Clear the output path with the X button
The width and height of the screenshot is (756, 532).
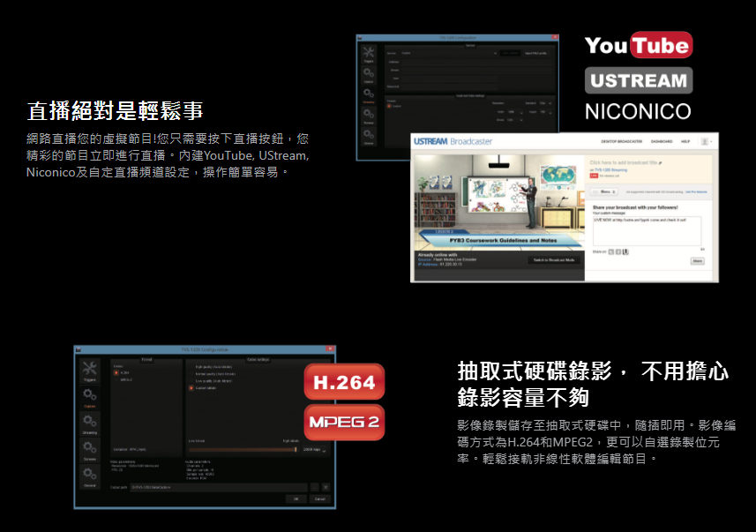pos(326,488)
